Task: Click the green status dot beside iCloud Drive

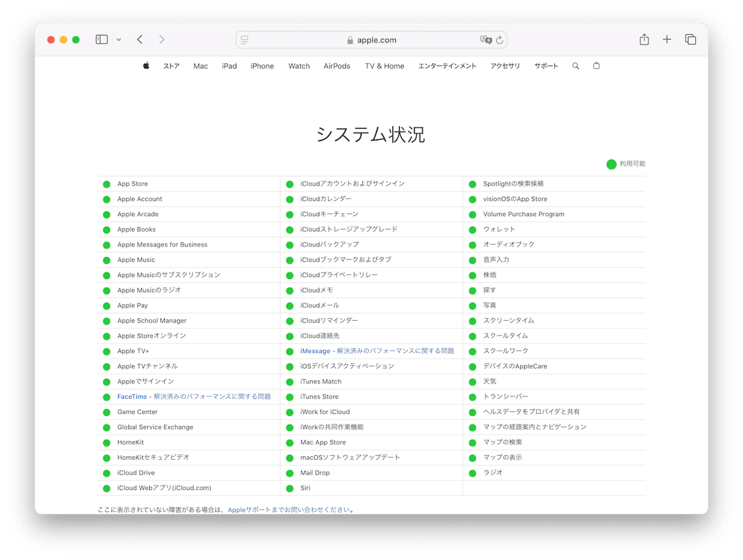Action: click(106, 473)
